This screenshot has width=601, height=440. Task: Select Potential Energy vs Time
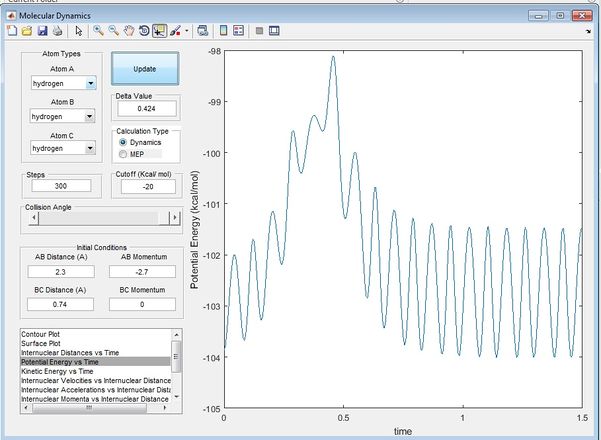(95, 362)
